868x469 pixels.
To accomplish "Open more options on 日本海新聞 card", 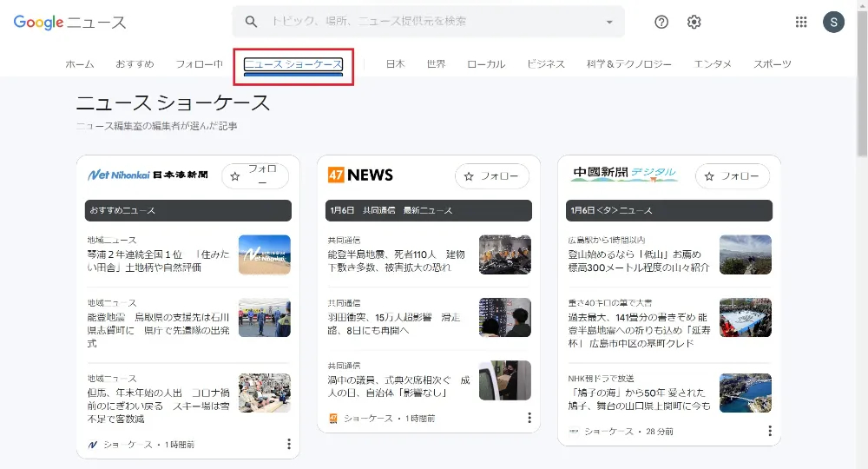I will point(288,444).
